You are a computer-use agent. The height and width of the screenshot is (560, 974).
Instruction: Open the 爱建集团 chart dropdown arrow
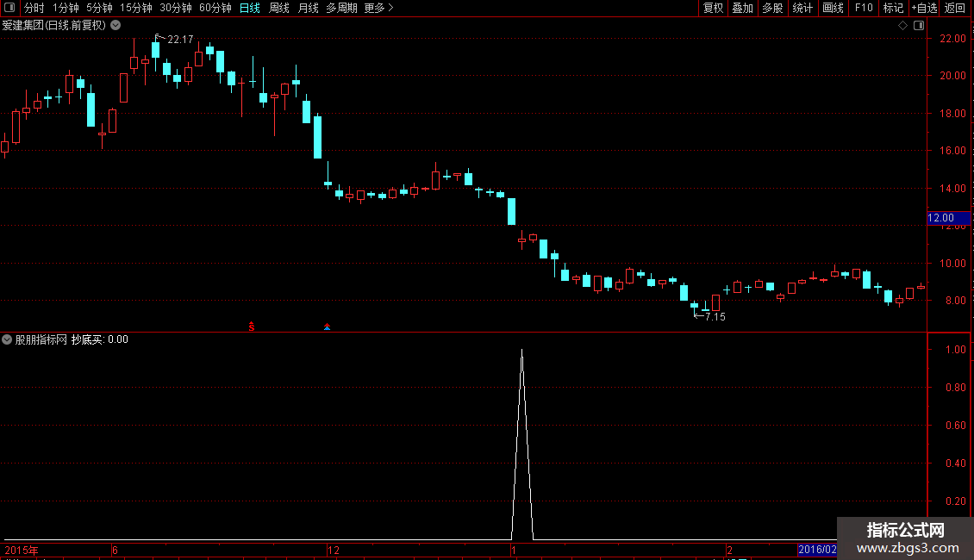coord(116,26)
